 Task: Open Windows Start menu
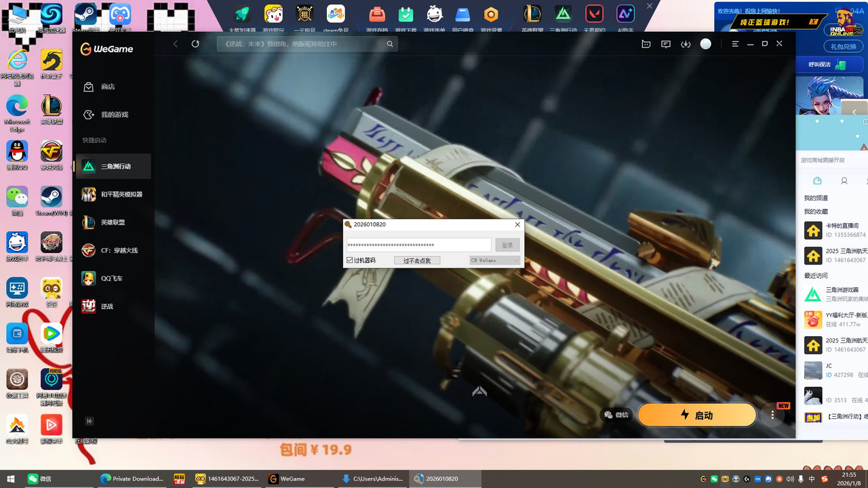10,479
